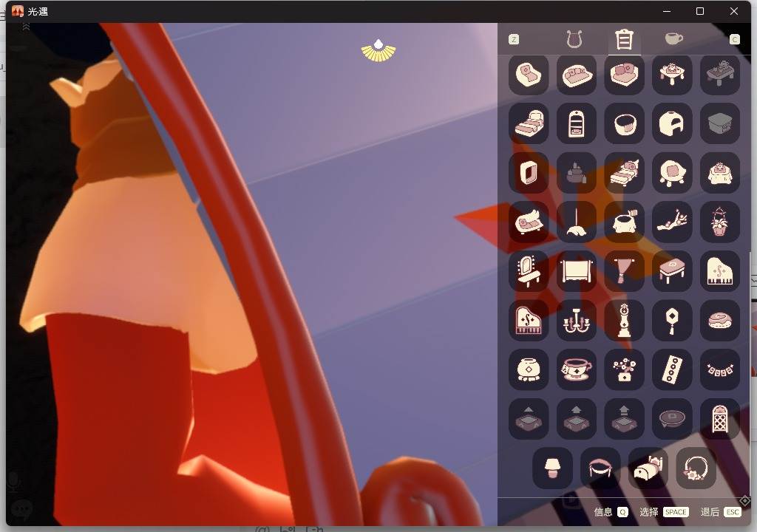Select the vanity mirror dresser icon
The image size is (757, 532).
[x=529, y=271]
